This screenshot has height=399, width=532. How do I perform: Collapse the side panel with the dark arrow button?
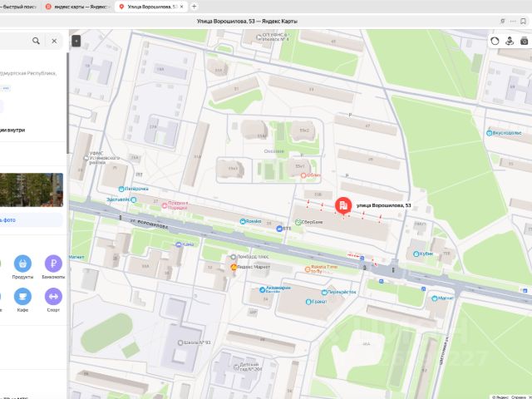click(x=76, y=41)
